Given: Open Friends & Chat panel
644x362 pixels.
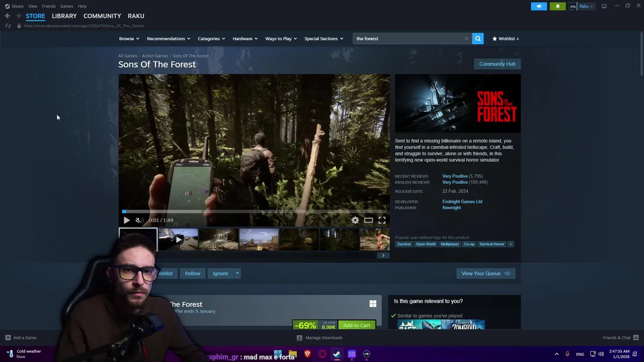Looking at the screenshot, I should pos(620,338).
